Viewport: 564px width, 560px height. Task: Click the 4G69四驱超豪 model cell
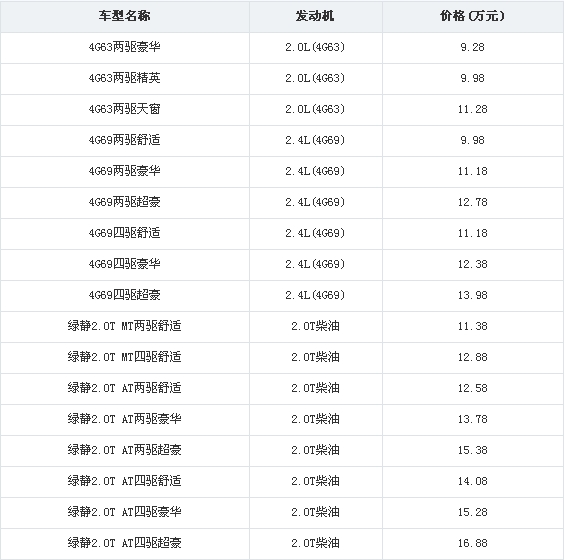pyautogui.click(x=124, y=295)
